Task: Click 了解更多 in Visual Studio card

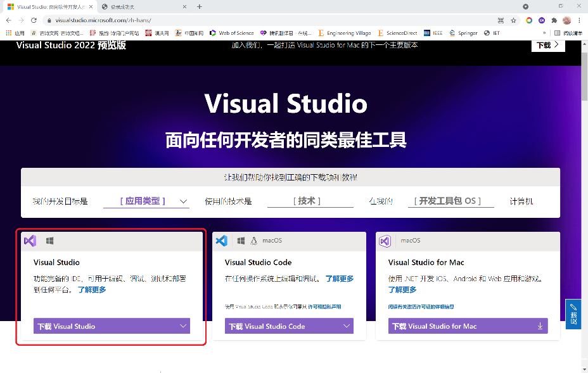Action: pyautogui.click(x=92, y=290)
